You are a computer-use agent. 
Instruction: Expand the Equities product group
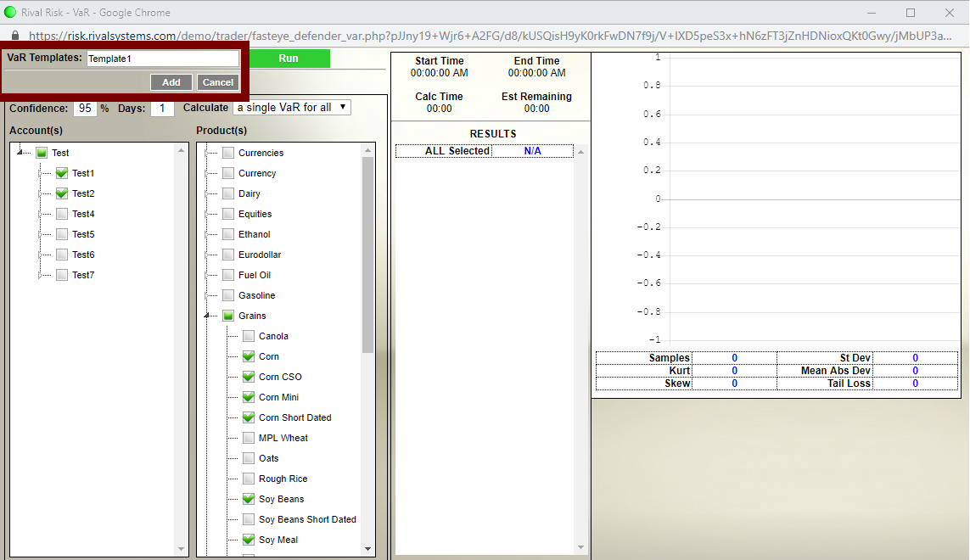click(x=206, y=214)
